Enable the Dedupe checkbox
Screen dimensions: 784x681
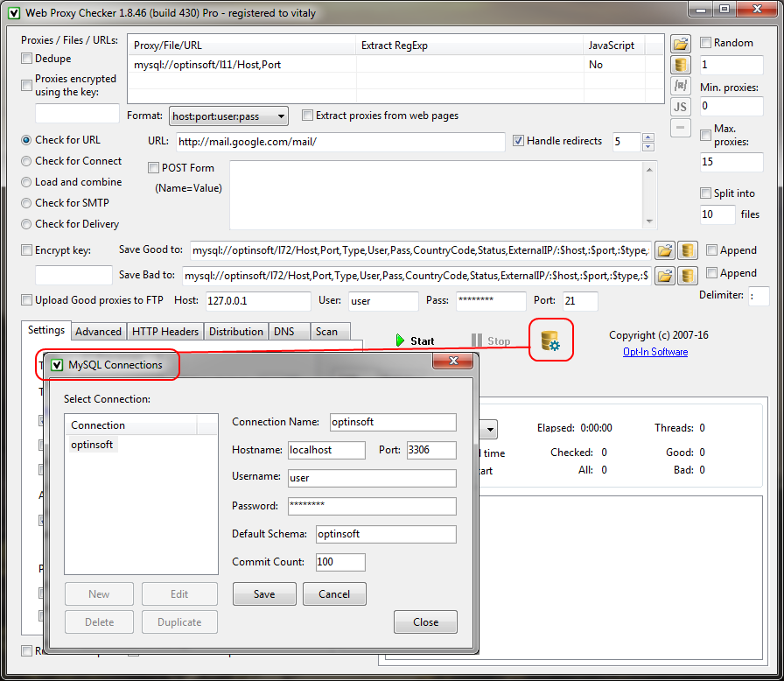[26, 59]
